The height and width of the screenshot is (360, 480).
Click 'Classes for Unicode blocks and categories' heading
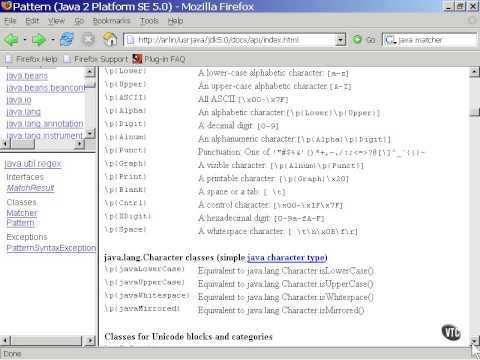coord(188,337)
